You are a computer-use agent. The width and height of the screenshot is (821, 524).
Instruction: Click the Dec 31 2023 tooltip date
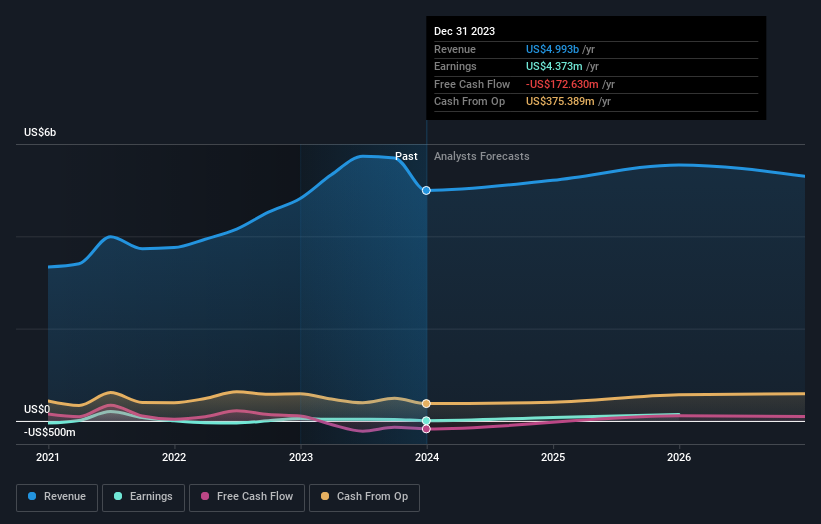[464, 31]
